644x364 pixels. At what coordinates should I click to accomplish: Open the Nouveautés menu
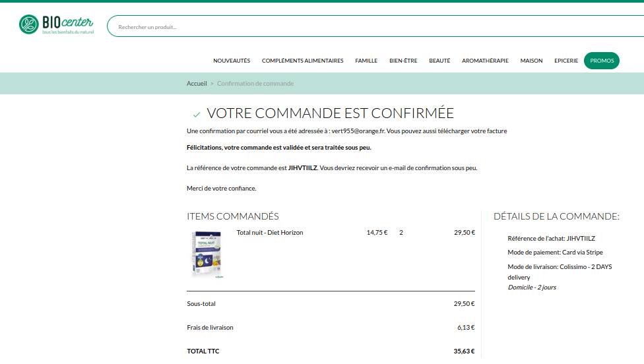232,61
